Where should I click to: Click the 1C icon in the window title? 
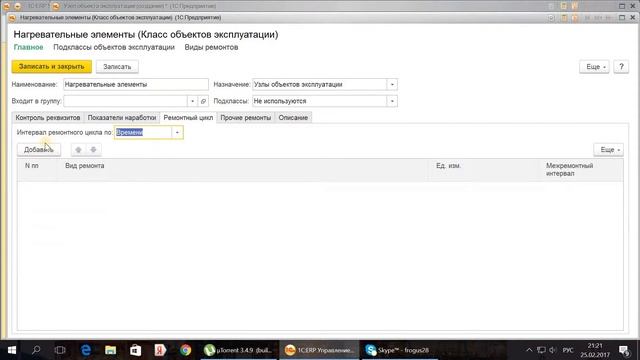click(12, 18)
